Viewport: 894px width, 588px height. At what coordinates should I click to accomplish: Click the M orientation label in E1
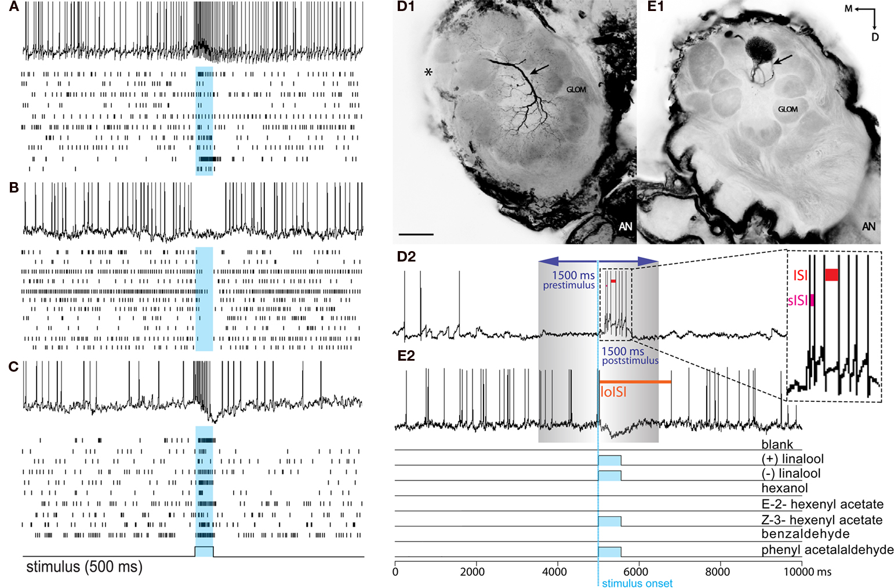coord(848,9)
